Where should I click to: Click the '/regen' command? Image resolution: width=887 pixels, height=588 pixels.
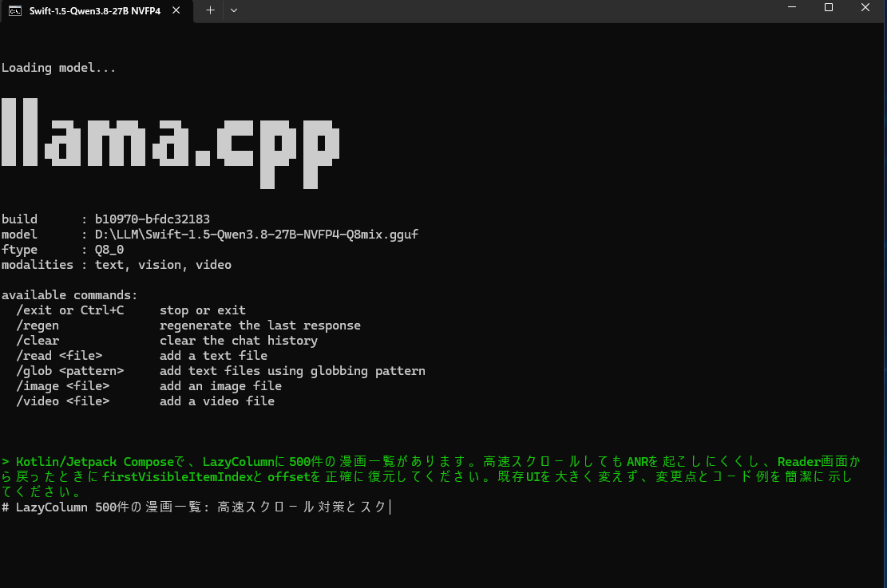click(38, 326)
